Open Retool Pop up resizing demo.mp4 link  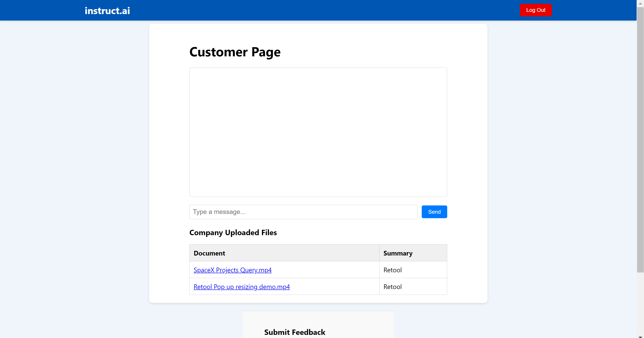click(241, 287)
